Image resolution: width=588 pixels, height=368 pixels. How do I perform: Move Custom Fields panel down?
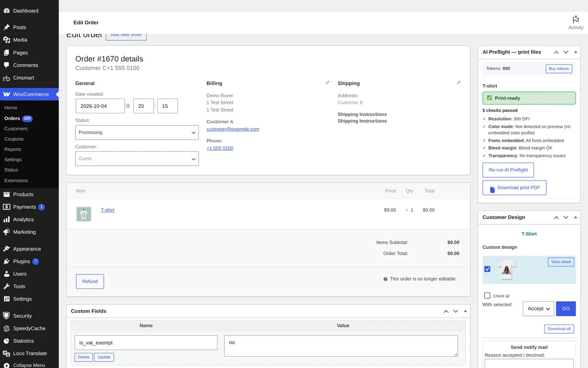click(x=456, y=311)
